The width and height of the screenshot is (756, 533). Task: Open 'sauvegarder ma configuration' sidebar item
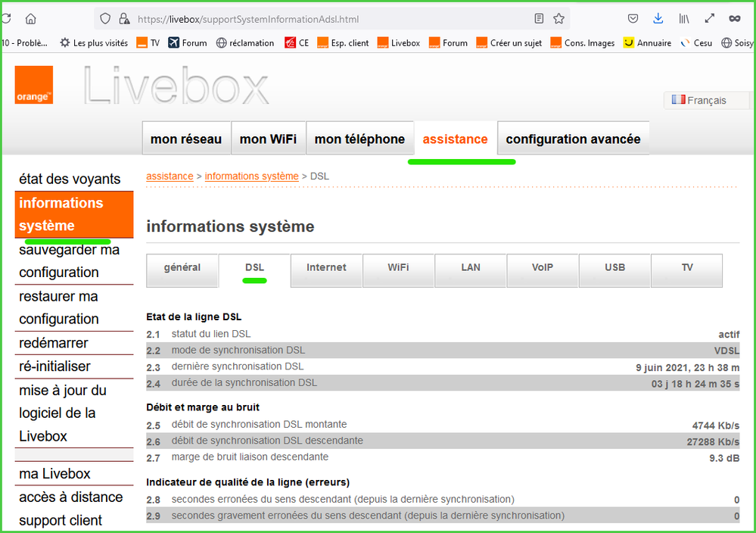(x=74, y=261)
